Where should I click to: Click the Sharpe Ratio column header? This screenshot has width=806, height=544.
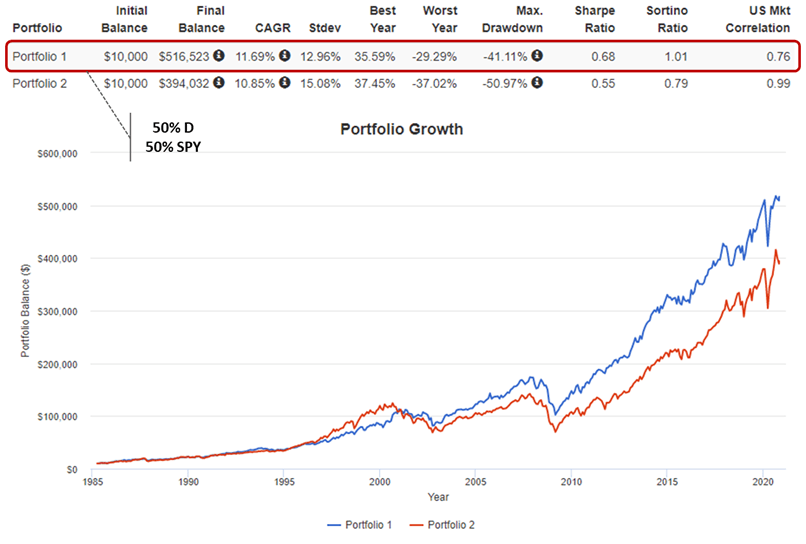click(x=595, y=19)
